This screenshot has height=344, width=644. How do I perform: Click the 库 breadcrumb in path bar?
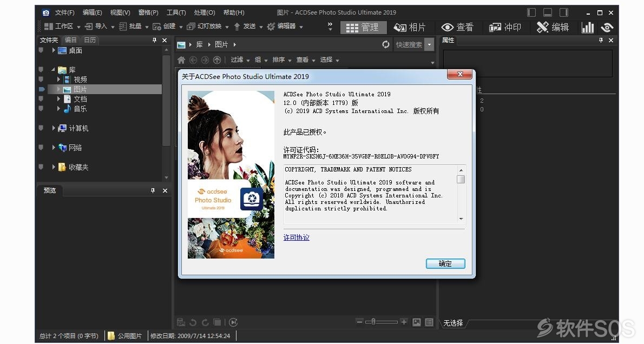click(x=199, y=44)
